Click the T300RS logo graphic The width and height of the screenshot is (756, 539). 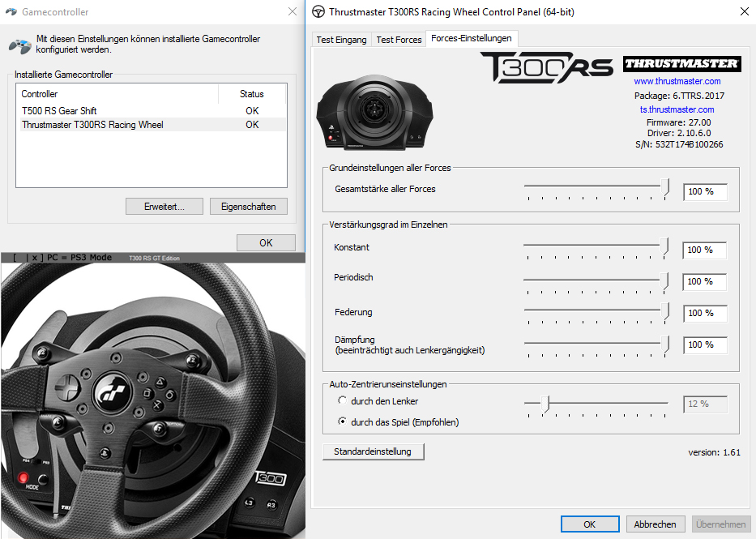coord(546,67)
